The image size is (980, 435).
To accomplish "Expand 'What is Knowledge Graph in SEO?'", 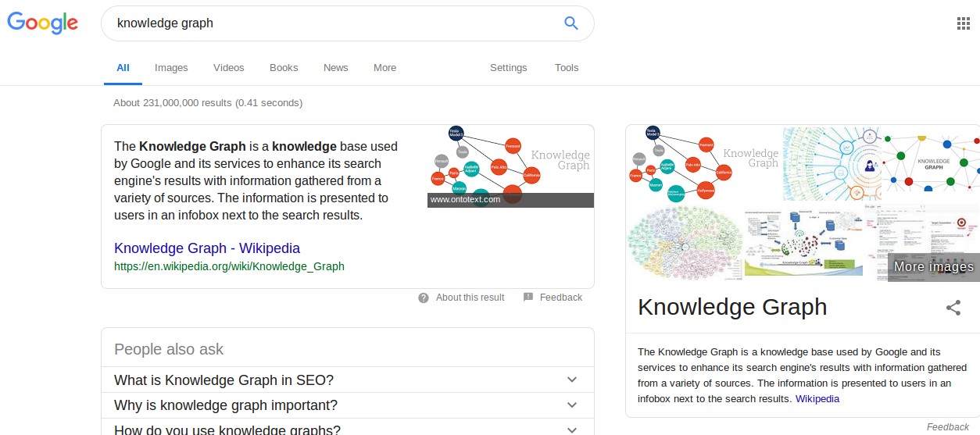I will pos(348,380).
